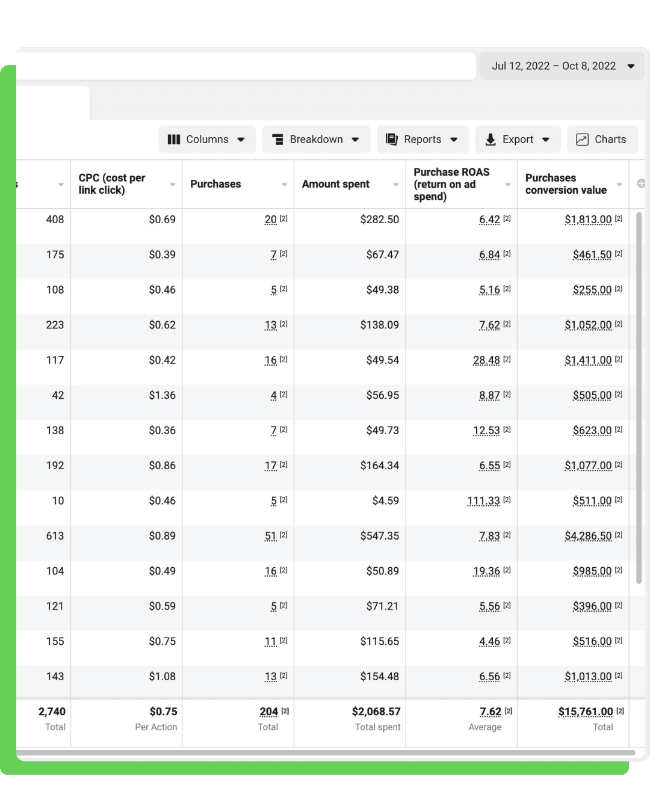
Task: Sort by the Amount spent header
Action: (336, 184)
